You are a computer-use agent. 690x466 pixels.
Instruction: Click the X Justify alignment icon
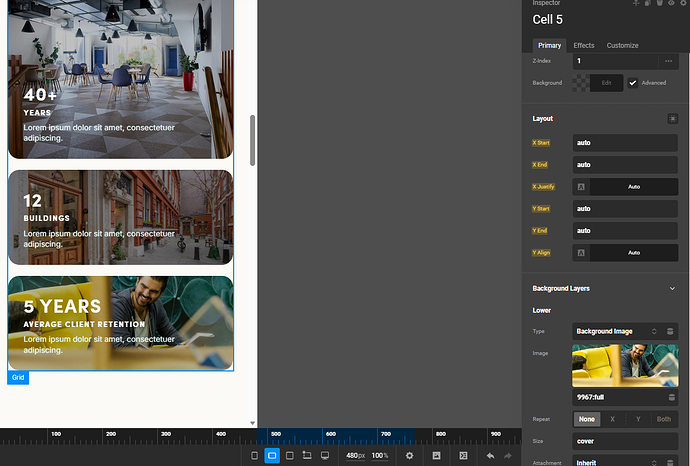(581, 187)
